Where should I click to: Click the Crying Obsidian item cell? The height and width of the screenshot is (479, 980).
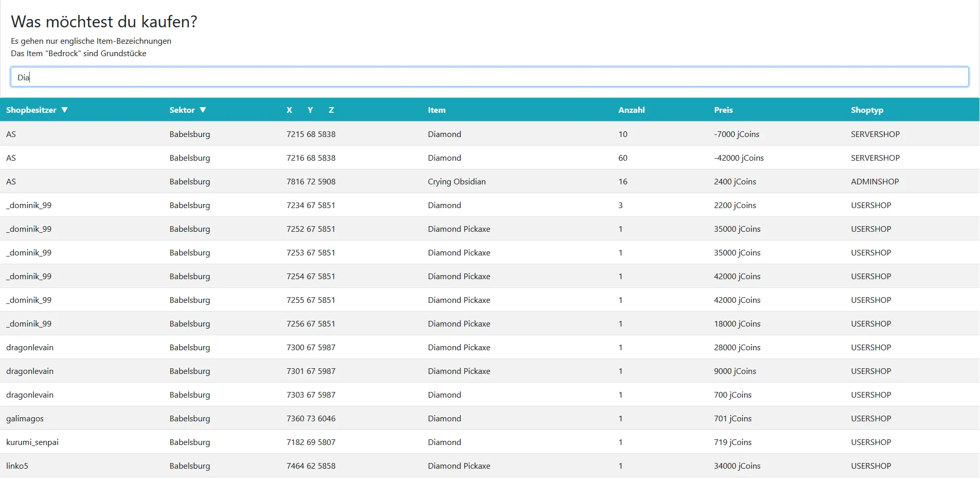tap(457, 181)
